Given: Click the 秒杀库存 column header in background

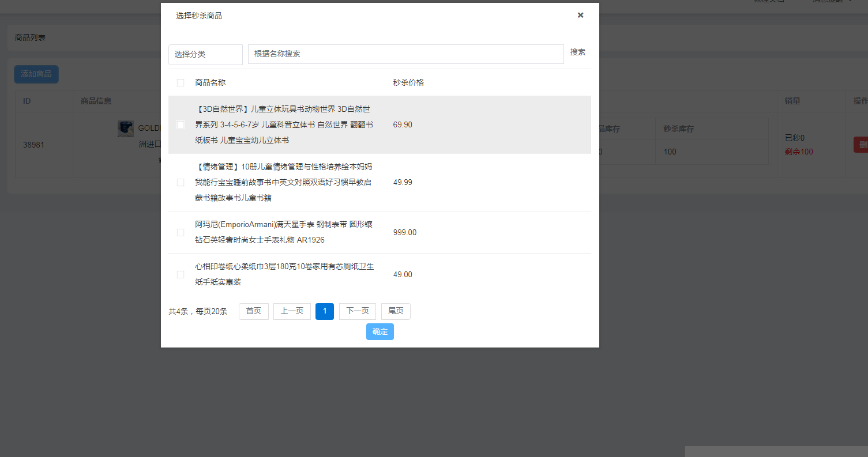Looking at the screenshot, I should coord(678,129).
